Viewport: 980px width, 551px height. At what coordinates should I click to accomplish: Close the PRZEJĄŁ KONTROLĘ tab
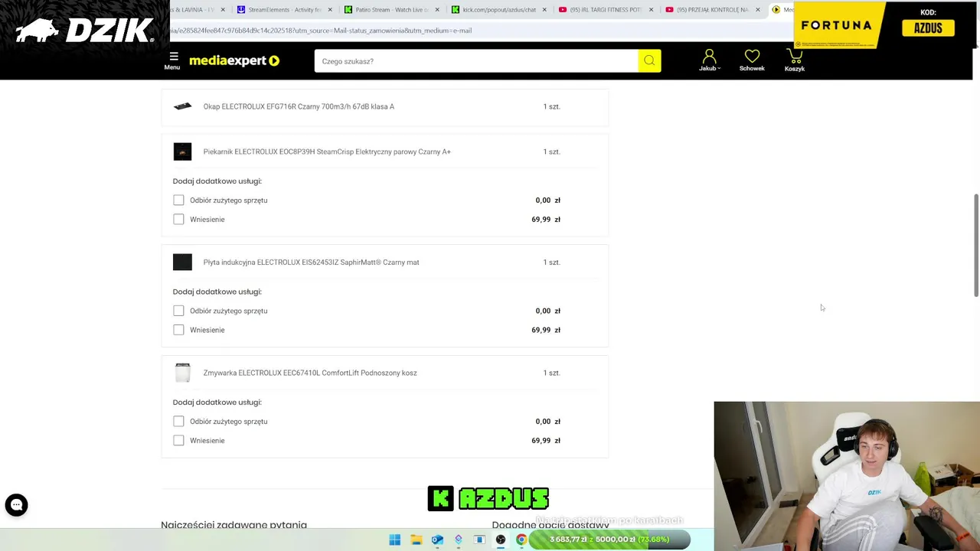(758, 10)
